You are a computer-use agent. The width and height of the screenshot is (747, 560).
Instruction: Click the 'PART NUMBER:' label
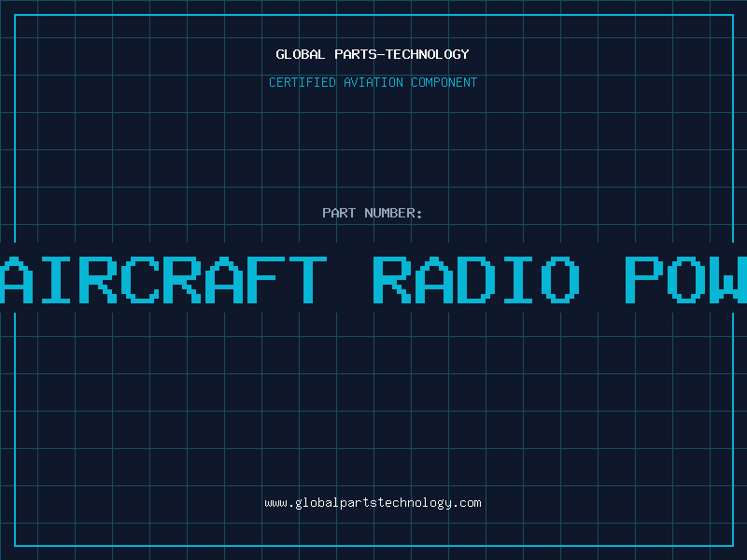[x=373, y=213]
